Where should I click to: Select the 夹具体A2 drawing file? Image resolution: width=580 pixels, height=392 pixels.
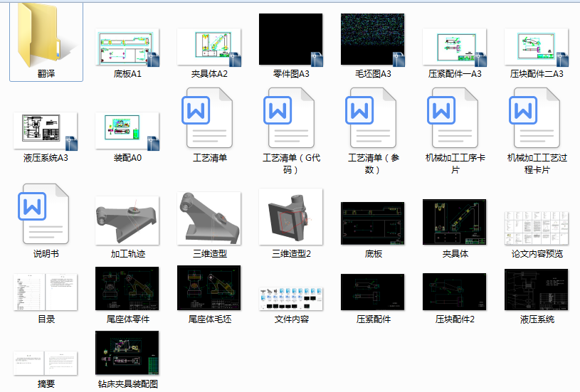(x=209, y=48)
